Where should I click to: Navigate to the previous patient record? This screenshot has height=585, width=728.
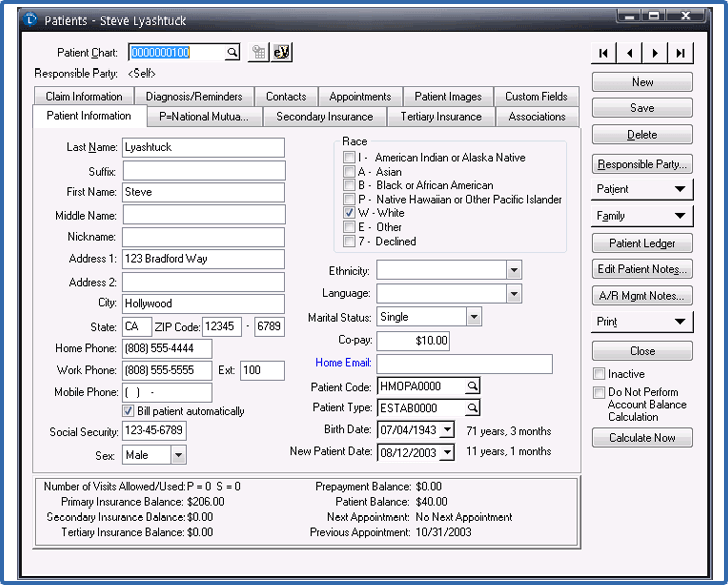coord(630,52)
